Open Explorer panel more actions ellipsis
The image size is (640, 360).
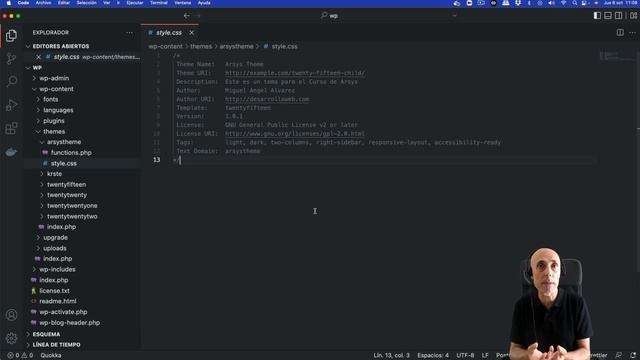tap(129, 33)
